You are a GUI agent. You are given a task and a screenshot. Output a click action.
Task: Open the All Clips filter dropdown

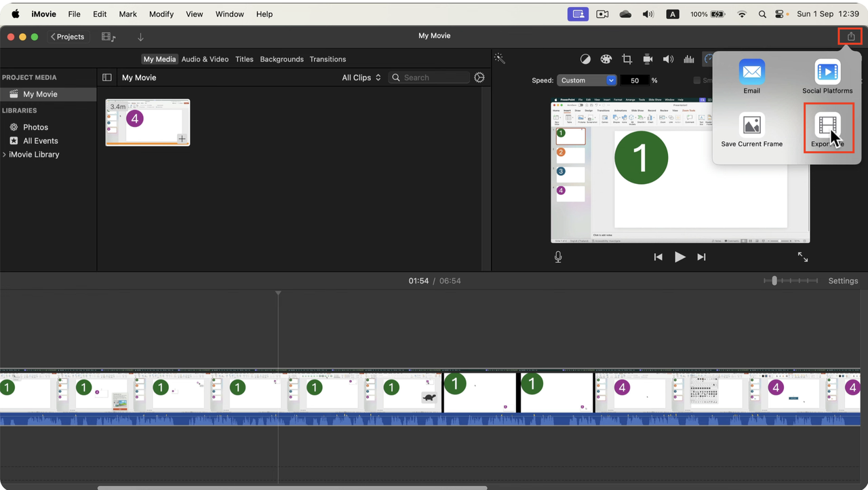[x=361, y=77]
